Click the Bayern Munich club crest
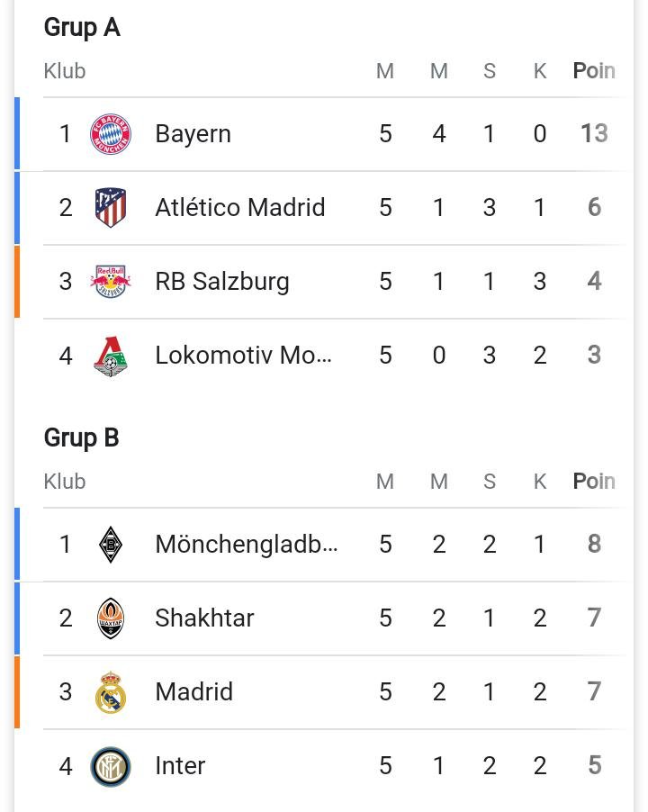Image resolution: width=648 pixels, height=812 pixels. [110, 134]
